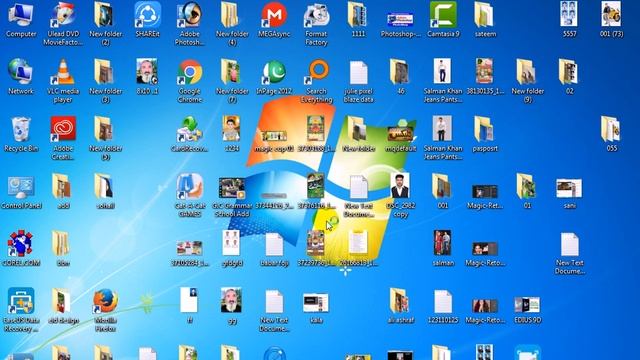Select the 001 (73) image file
This screenshot has width=640, height=360.
coord(611,20)
